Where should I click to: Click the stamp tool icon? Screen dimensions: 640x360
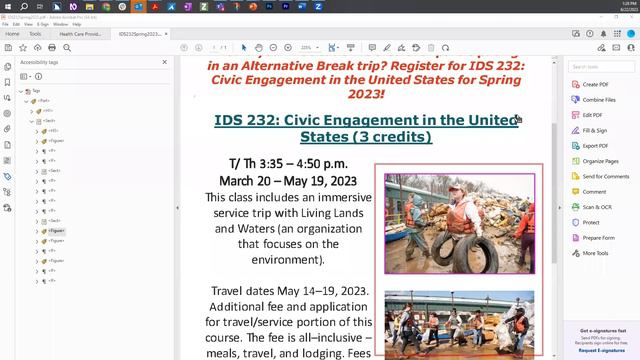click(x=416, y=48)
